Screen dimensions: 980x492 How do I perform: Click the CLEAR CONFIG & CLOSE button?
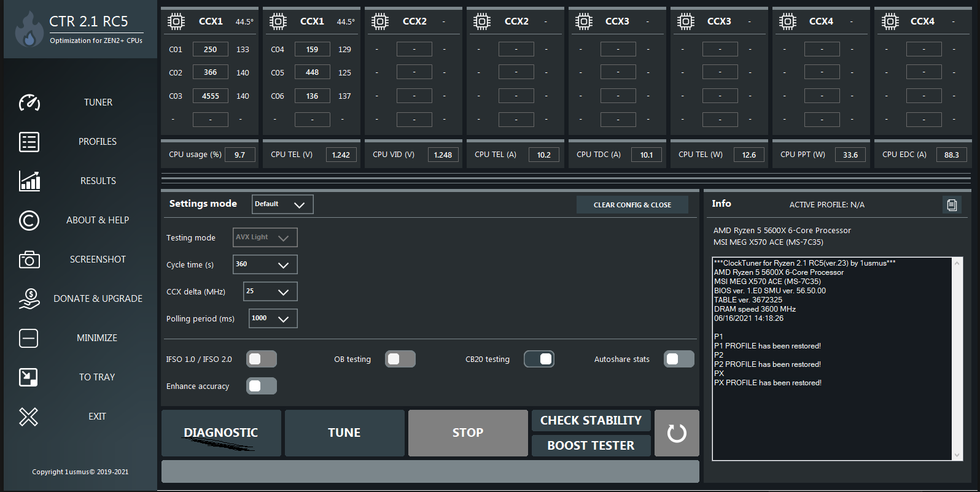point(632,205)
